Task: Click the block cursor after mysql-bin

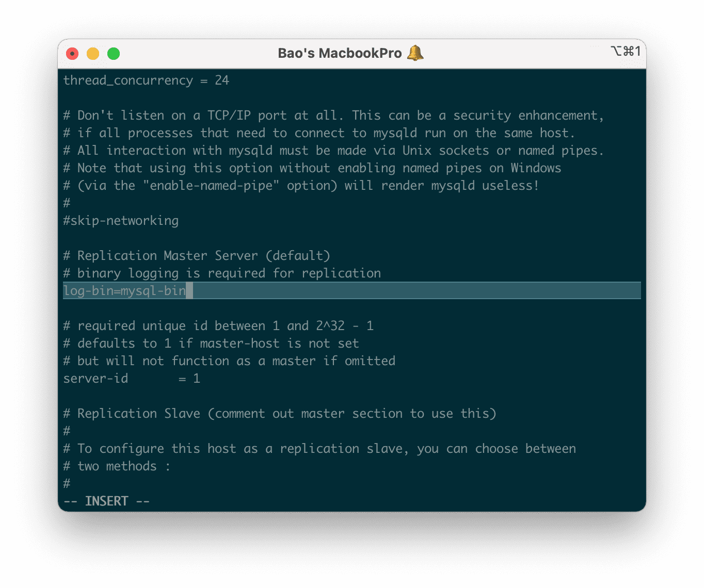Action: (189, 291)
